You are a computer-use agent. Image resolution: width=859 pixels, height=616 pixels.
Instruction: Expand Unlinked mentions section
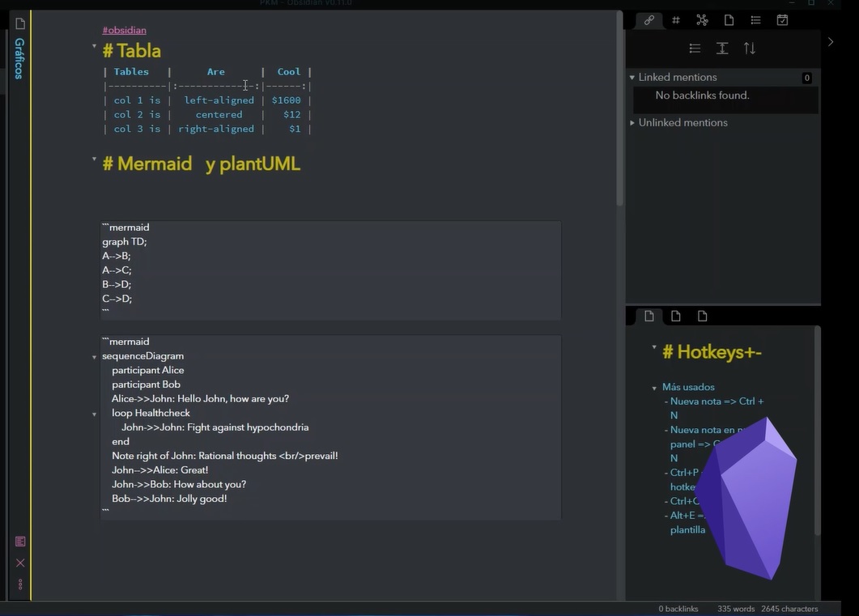tap(632, 123)
